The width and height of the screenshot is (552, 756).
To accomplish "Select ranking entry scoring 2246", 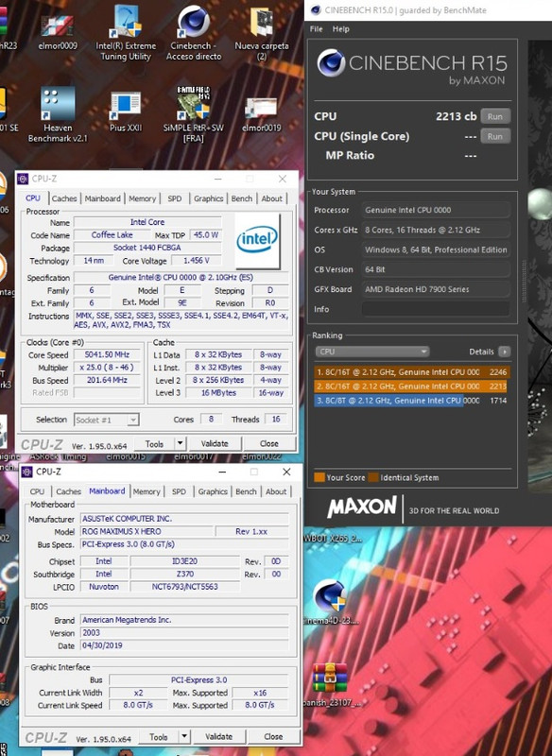I will [x=412, y=372].
